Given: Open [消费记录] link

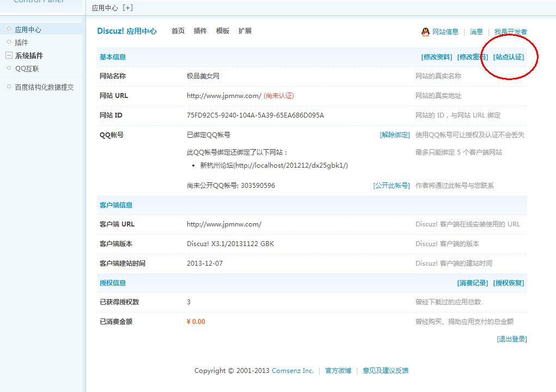Looking at the screenshot, I should 473,283.
